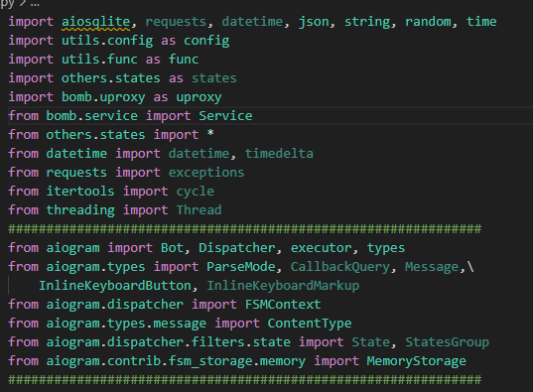Click 'string' in the first import line
The image size is (533, 392).
tap(367, 22)
